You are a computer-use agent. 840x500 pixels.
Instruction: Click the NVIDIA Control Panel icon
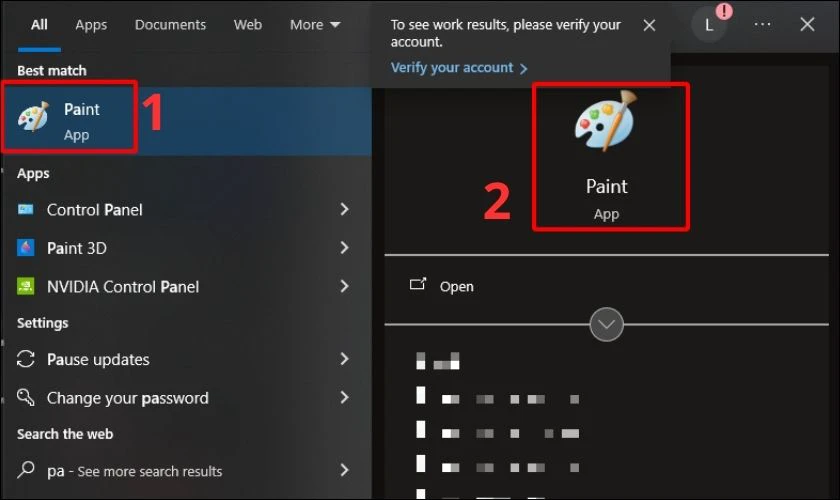pyautogui.click(x=26, y=287)
